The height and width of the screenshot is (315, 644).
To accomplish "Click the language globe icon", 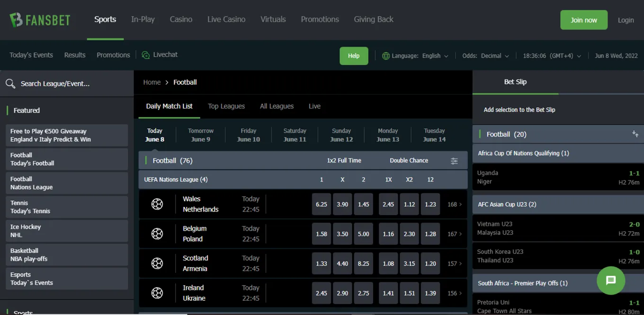I will click(386, 56).
